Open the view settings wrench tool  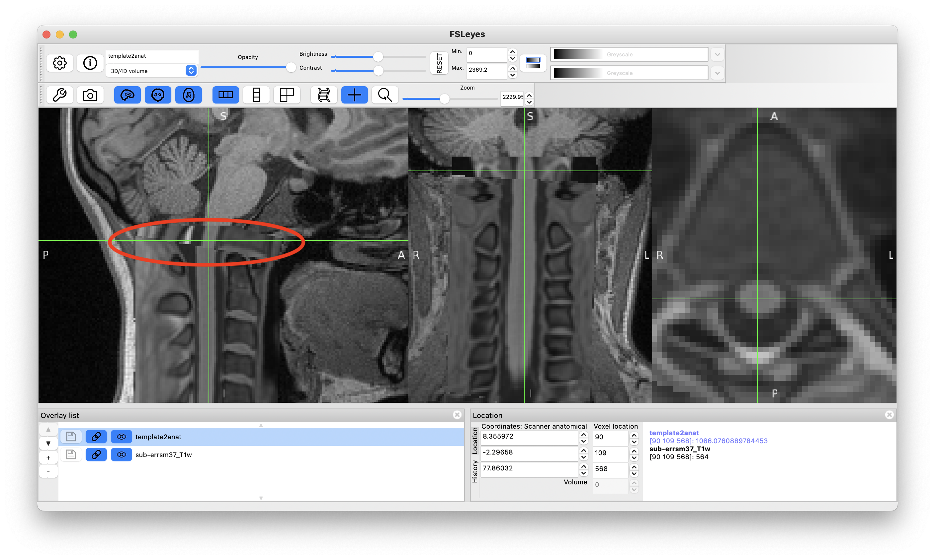coord(59,95)
